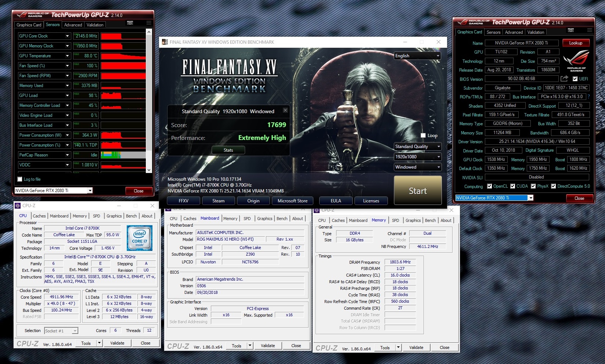Click the PerfCap Reason colored graph
The image size is (605, 364).
123,155
